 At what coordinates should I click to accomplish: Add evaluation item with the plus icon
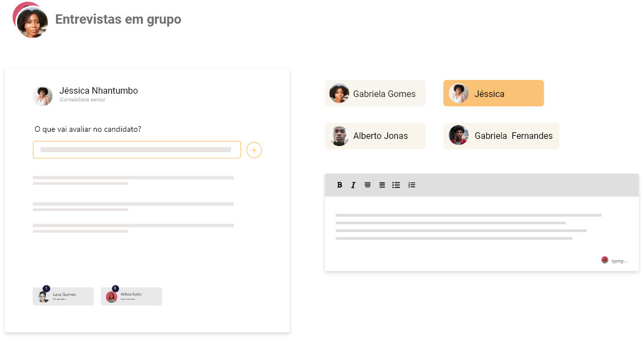coord(254,150)
